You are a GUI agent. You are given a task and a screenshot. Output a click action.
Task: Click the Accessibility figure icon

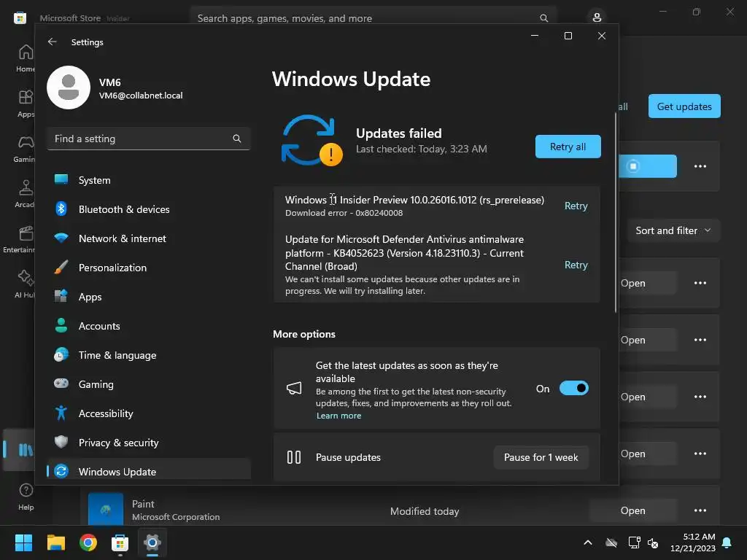pos(61,413)
